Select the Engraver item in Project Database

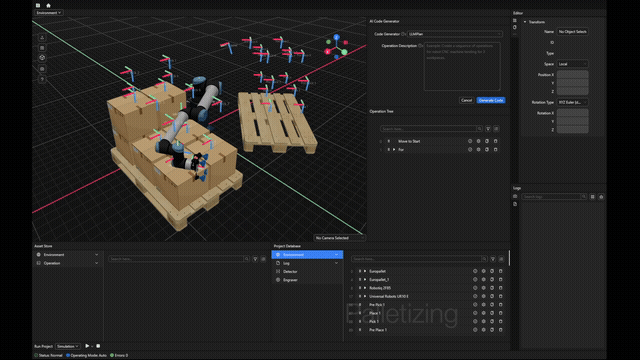point(307,280)
